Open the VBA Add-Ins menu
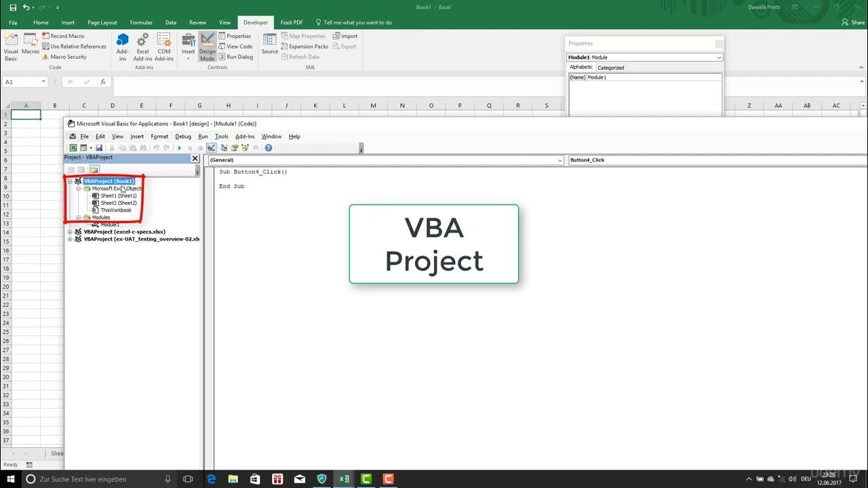Viewport: 868px width, 488px height. [245, 136]
